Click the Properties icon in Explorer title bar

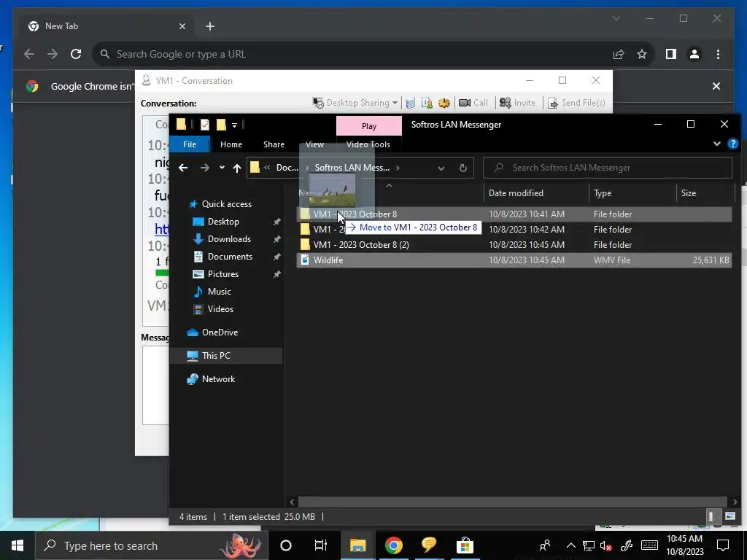tap(205, 125)
